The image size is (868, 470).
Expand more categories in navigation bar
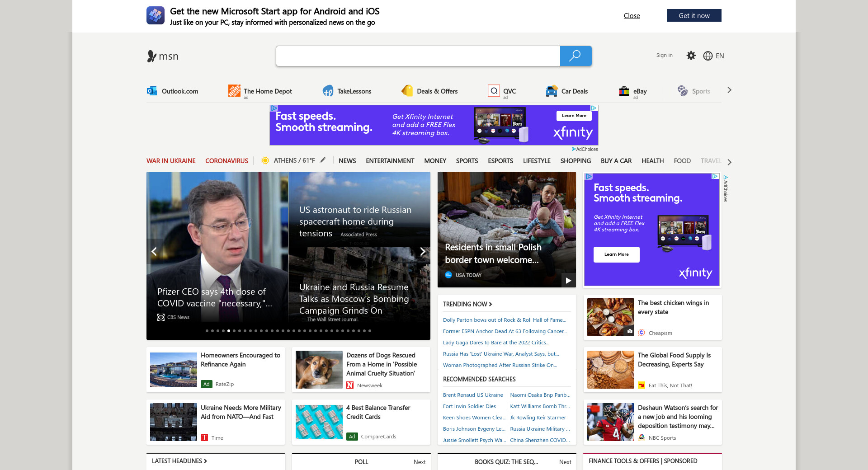click(x=729, y=162)
